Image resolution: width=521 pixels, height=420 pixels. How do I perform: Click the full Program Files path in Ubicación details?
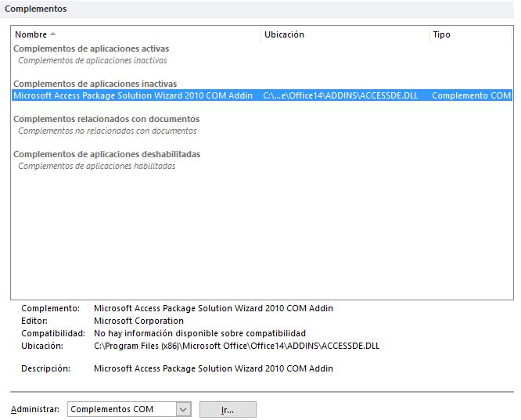(x=236, y=346)
